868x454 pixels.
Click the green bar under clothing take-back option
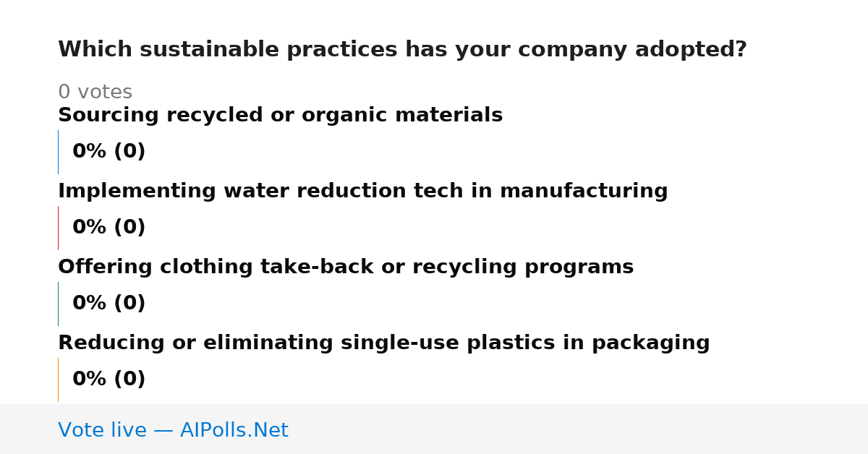58,304
